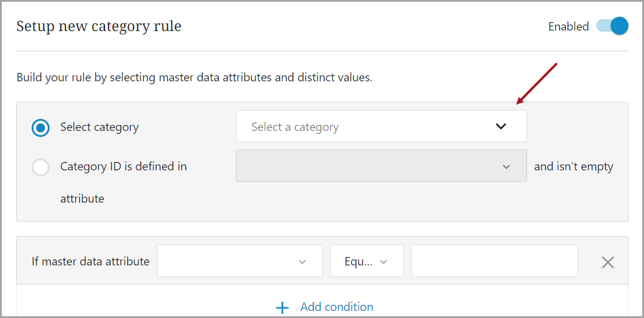Click the "If master data attribute" label
The width and height of the screenshot is (644, 318).
pos(91,261)
